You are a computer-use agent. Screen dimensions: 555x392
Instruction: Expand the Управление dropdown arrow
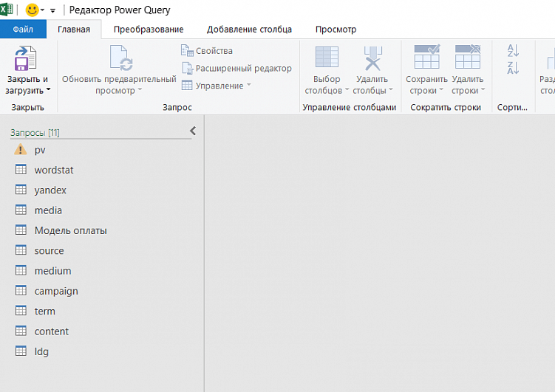(x=249, y=85)
